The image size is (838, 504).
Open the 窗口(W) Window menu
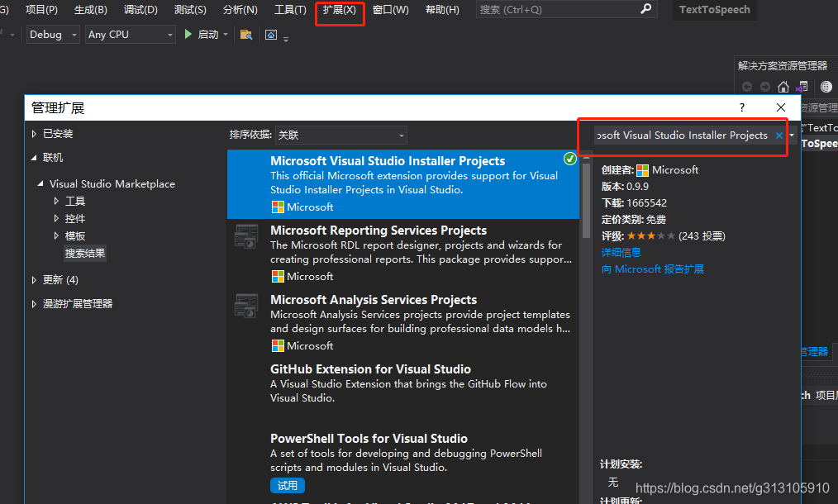[390, 10]
